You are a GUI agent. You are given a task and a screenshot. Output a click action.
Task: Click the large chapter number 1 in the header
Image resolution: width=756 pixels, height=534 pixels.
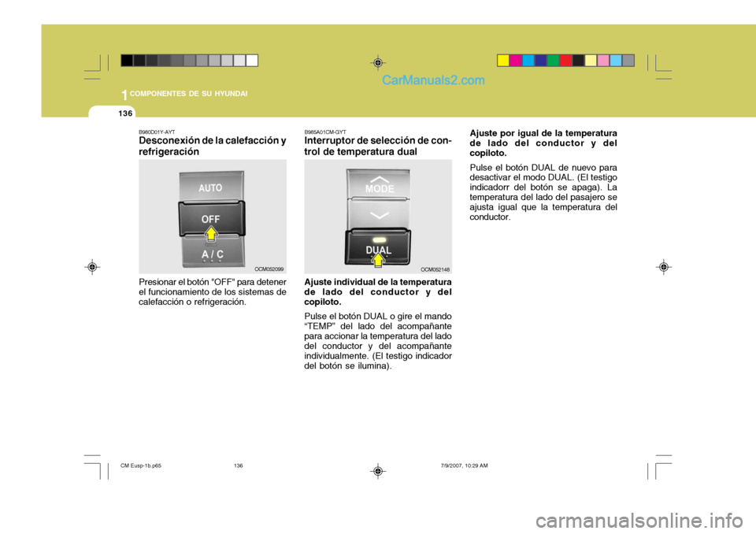(x=124, y=95)
